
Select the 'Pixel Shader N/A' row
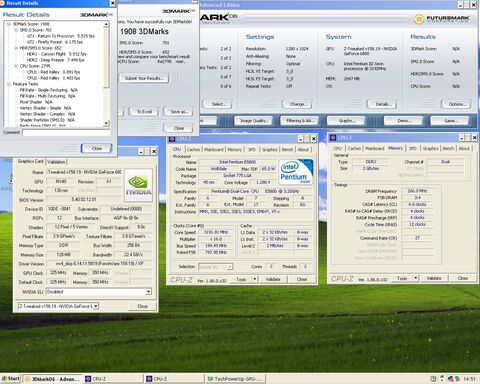[36, 102]
